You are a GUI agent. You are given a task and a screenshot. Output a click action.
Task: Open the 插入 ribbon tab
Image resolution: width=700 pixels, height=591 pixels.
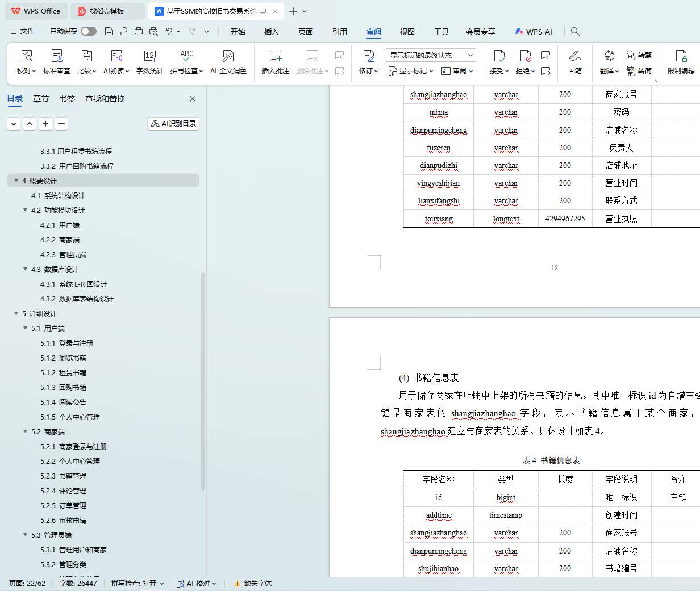(272, 32)
